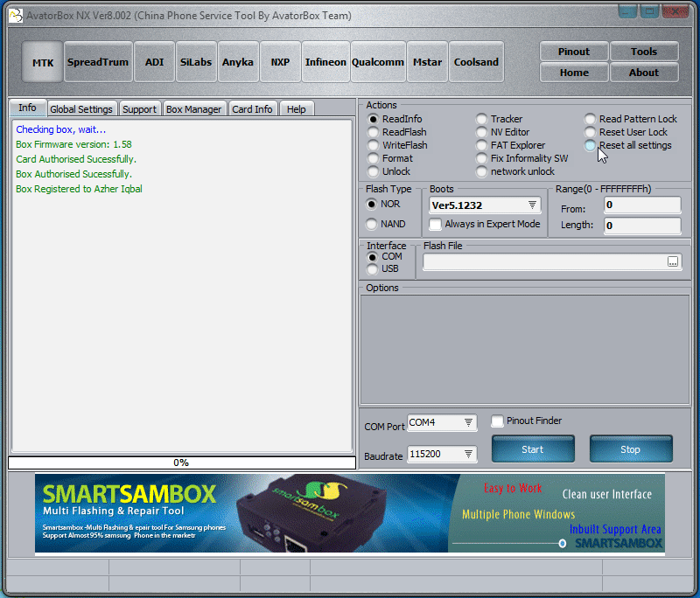Viewport: 700px width, 598px height.
Task: Select the ReadInfo action
Action: pyautogui.click(x=395, y=119)
